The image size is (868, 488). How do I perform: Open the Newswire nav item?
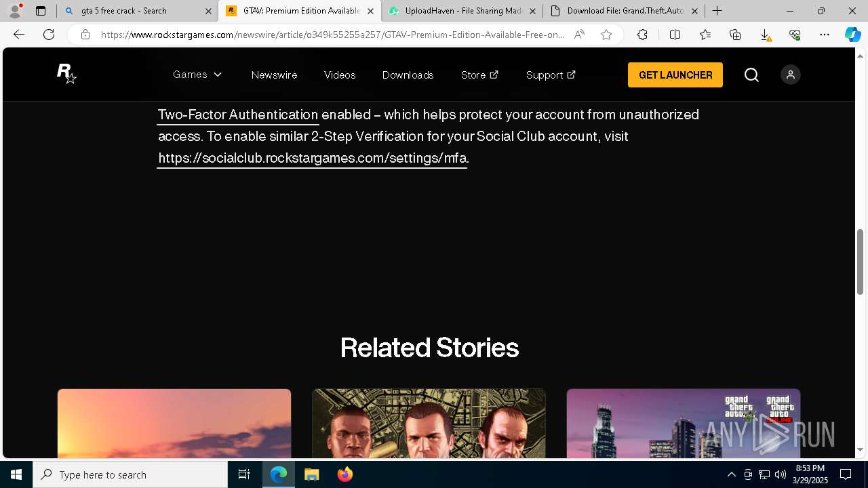[x=274, y=75]
